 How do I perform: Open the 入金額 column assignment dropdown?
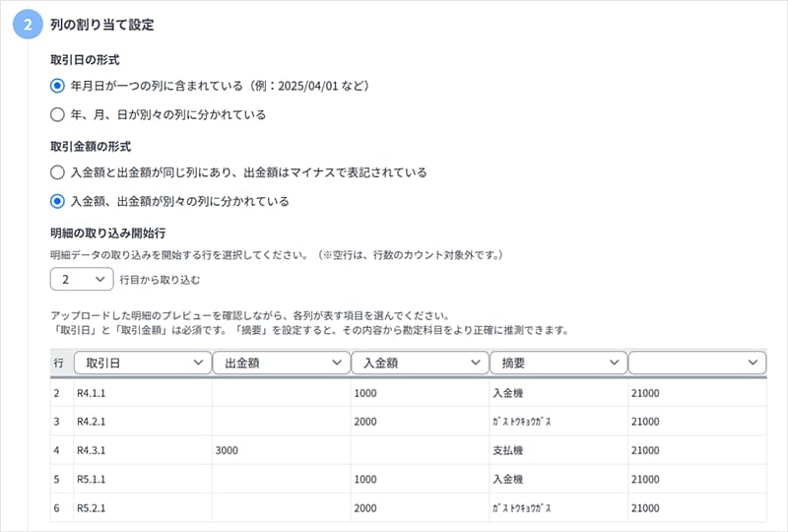click(420, 363)
